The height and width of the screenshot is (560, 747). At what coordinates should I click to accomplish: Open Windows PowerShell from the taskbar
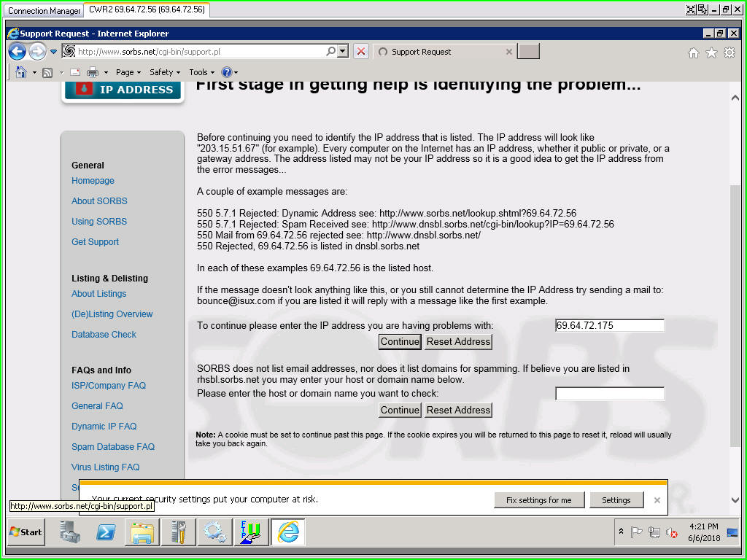click(105, 532)
